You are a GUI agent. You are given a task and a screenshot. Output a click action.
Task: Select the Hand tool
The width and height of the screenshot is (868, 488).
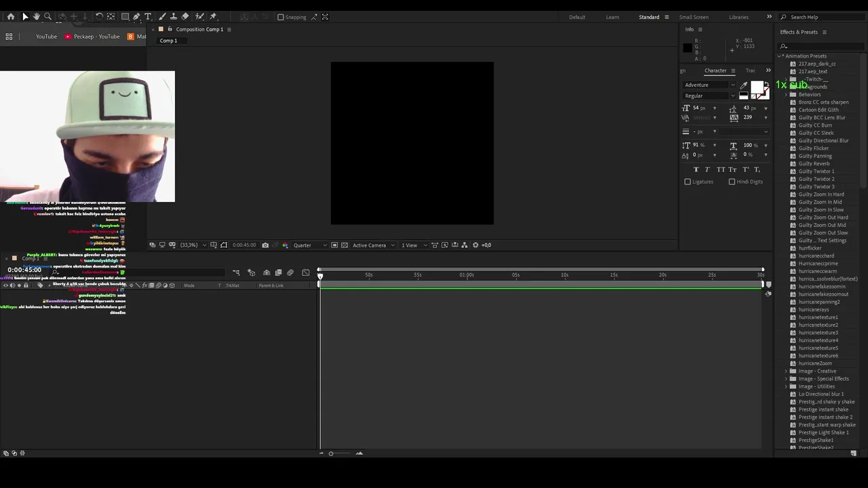pos(36,16)
